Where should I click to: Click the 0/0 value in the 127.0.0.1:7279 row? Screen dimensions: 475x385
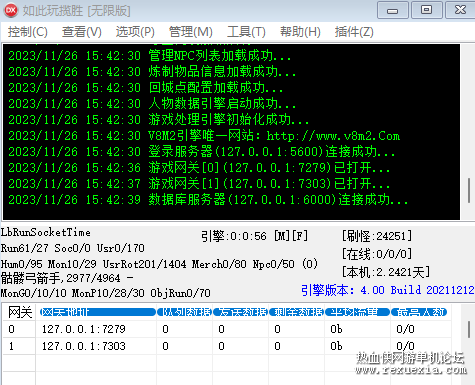tap(405, 329)
